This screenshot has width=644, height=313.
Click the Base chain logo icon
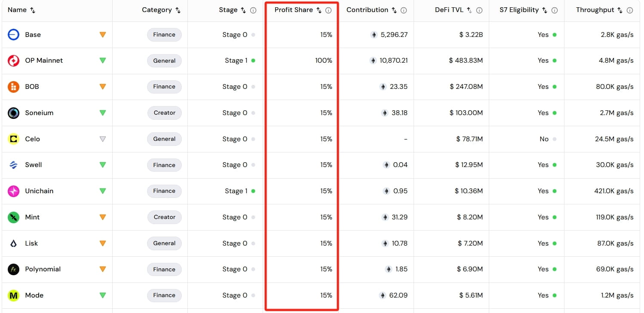[x=14, y=35]
